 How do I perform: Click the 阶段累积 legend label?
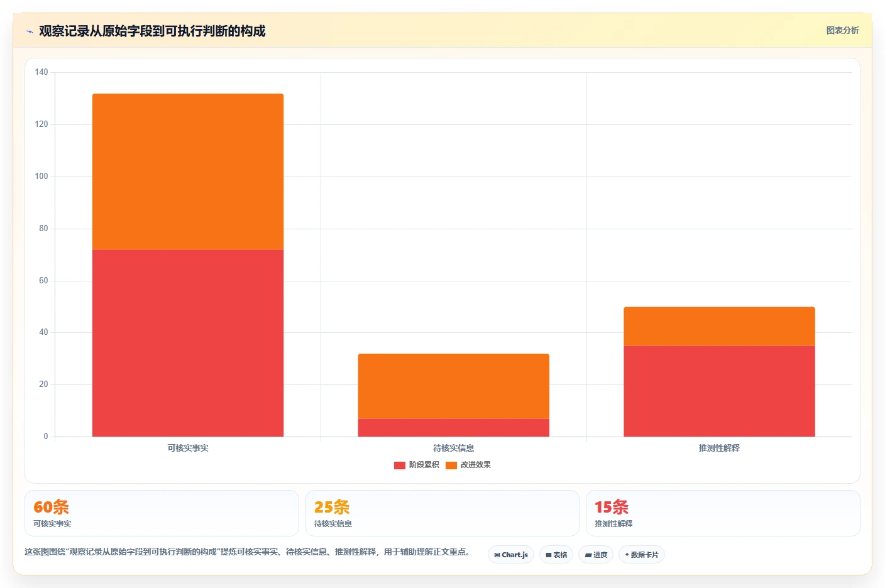tap(424, 465)
